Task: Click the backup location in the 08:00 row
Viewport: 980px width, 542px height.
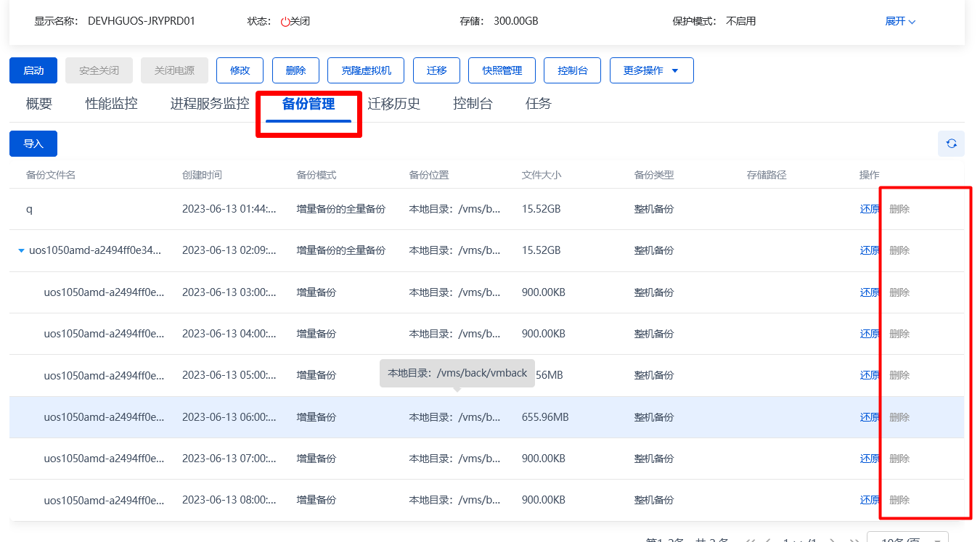Action: (455, 500)
